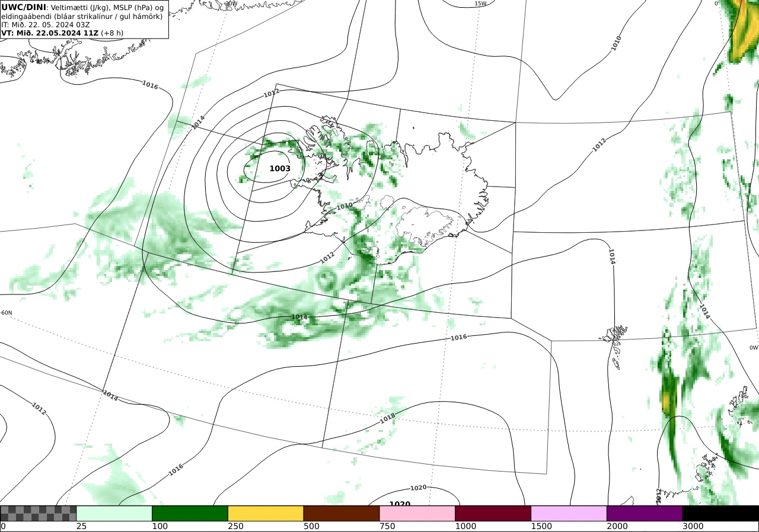Select the pale green 25–100 legend swatch
Image resolution: width=759 pixels, height=532 pixels.
tap(114, 513)
